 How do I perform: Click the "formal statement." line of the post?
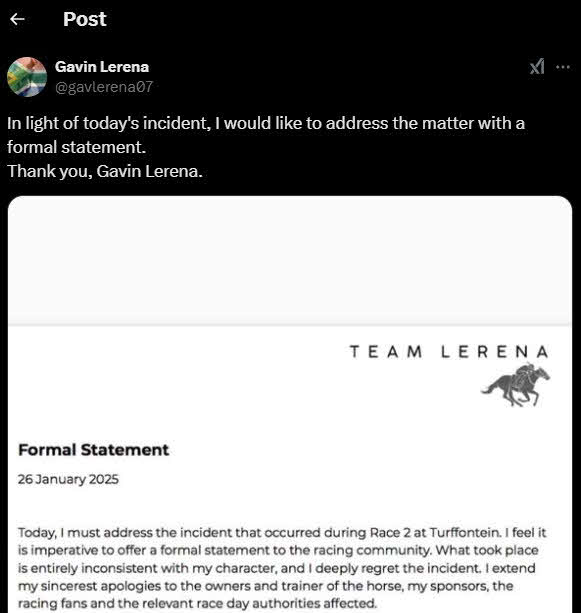pos(76,147)
